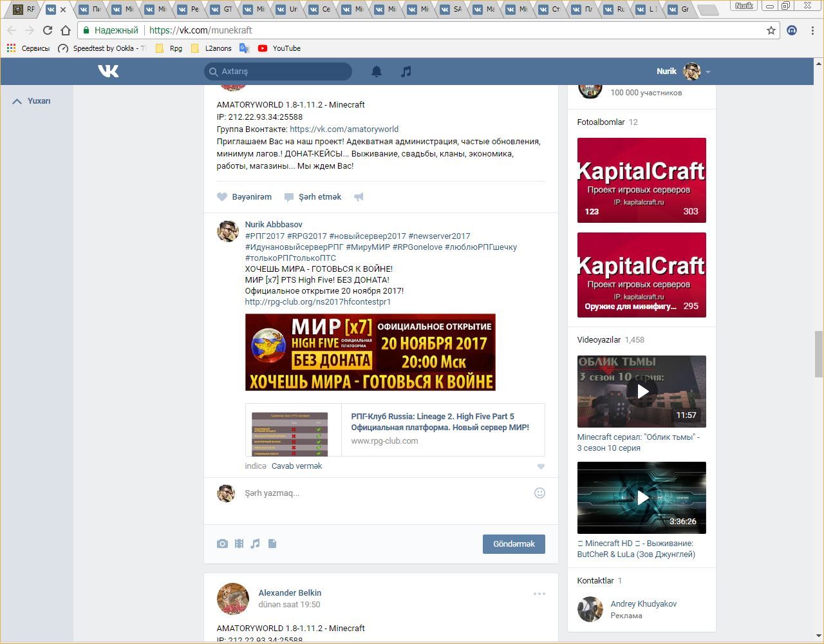The width and height of the screenshot is (824, 644).
Task: Bookmark this page with the star icon
Action: click(x=771, y=30)
